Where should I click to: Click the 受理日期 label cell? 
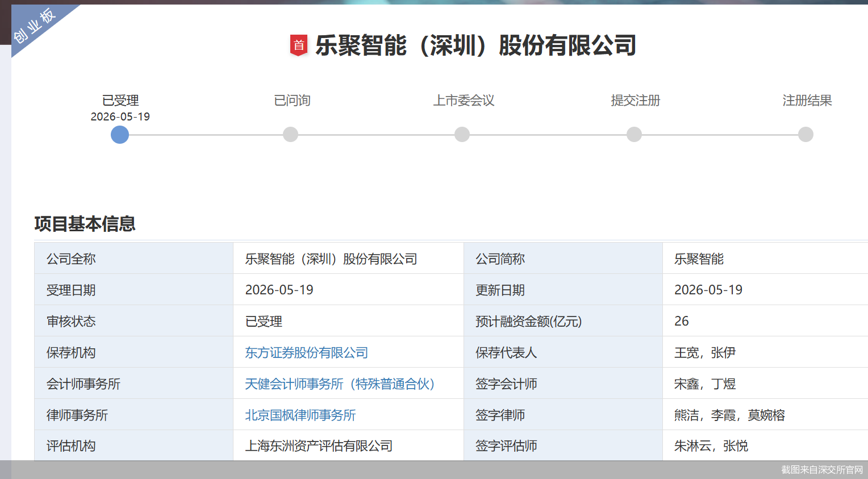(134, 290)
